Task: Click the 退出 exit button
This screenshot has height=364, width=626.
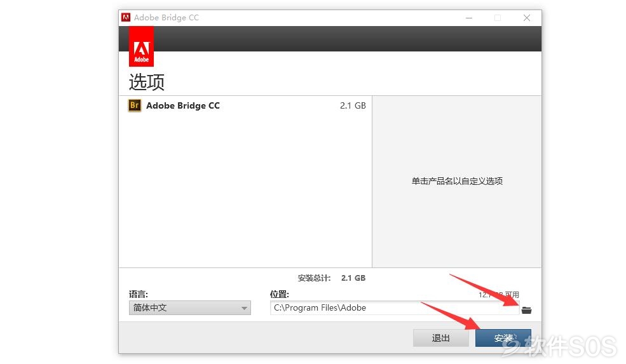Action: [x=441, y=338]
